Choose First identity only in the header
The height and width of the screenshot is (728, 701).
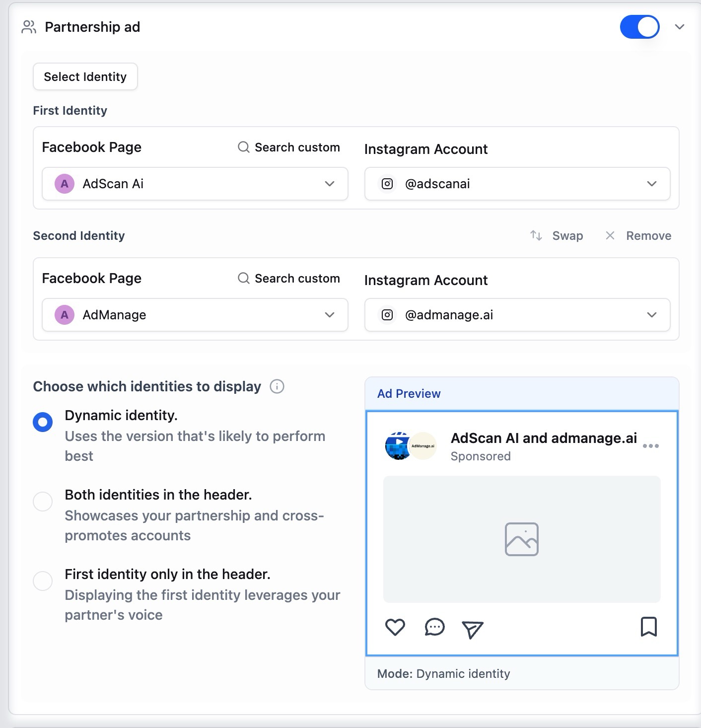tap(43, 581)
